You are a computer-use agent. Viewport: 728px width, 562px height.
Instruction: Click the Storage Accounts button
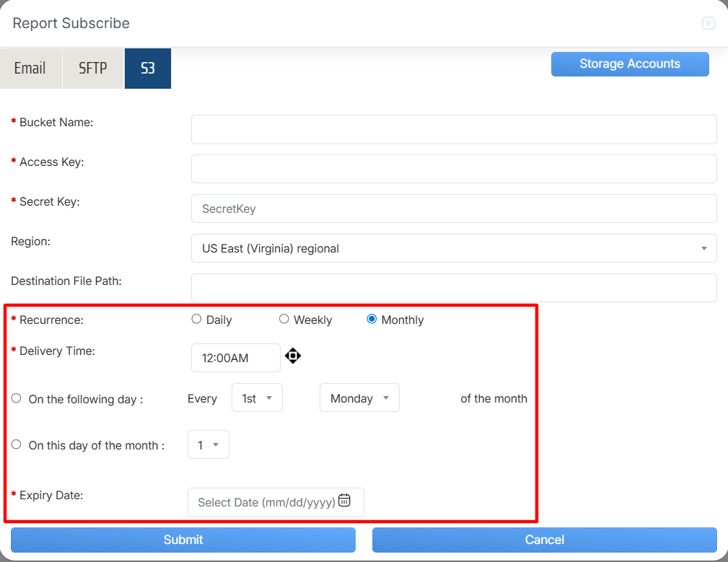[x=630, y=63]
